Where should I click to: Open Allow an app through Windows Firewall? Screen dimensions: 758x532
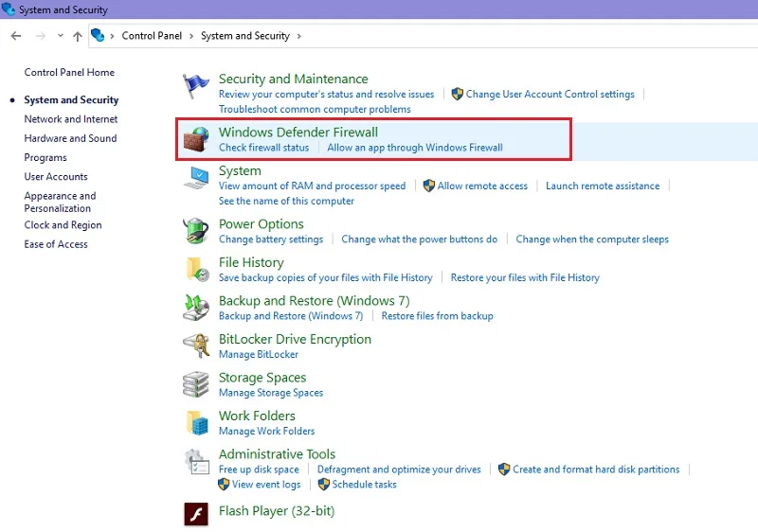click(415, 148)
